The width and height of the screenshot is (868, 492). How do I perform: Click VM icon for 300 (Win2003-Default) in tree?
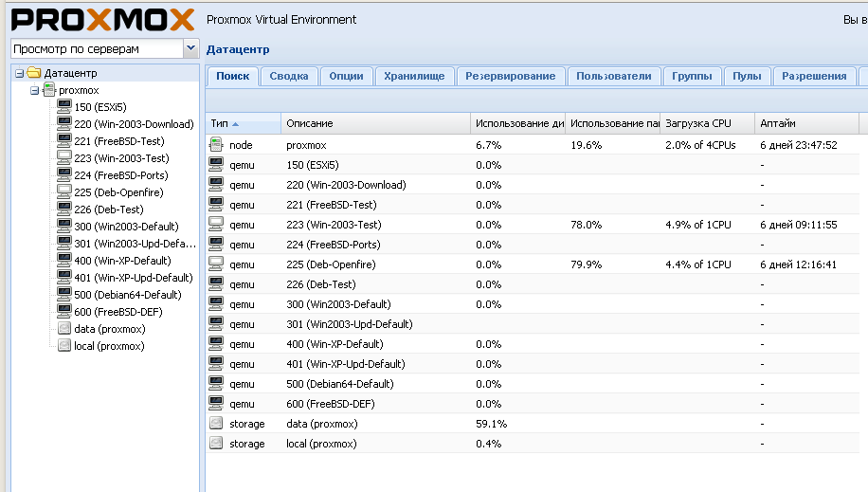point(64,226)
